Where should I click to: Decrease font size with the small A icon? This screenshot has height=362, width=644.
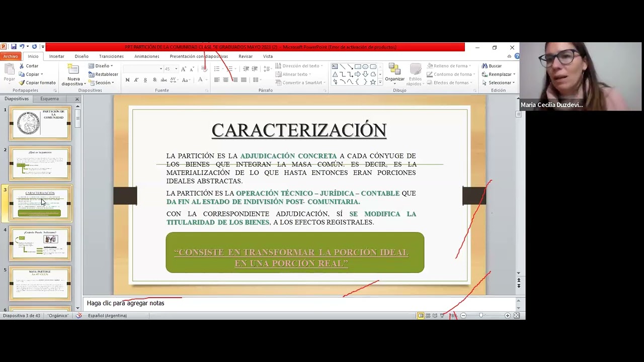(192, 69)
